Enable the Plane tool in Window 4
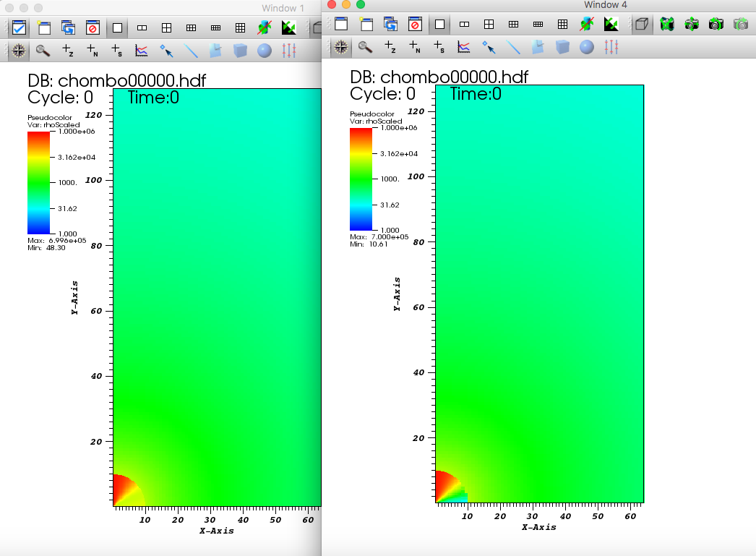756x556 pixels. 538,47
